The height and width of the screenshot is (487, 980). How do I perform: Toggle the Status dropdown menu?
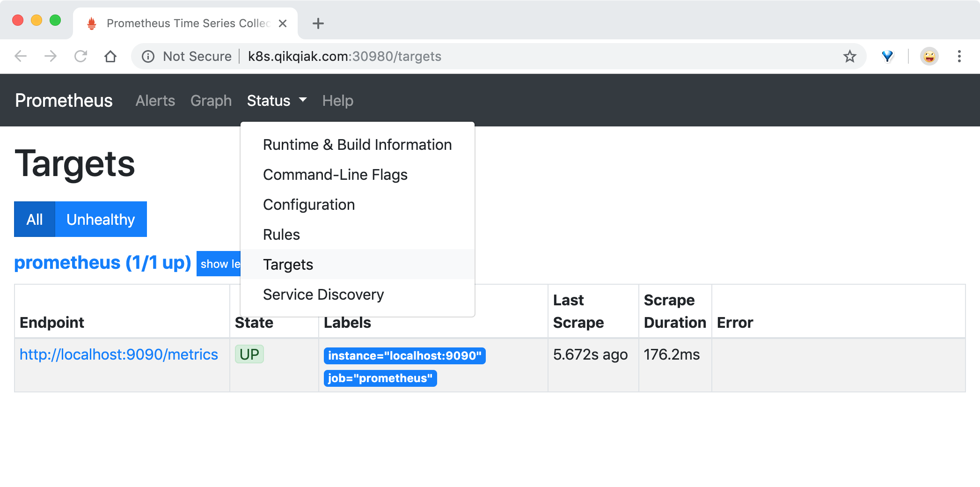point(277,101)
